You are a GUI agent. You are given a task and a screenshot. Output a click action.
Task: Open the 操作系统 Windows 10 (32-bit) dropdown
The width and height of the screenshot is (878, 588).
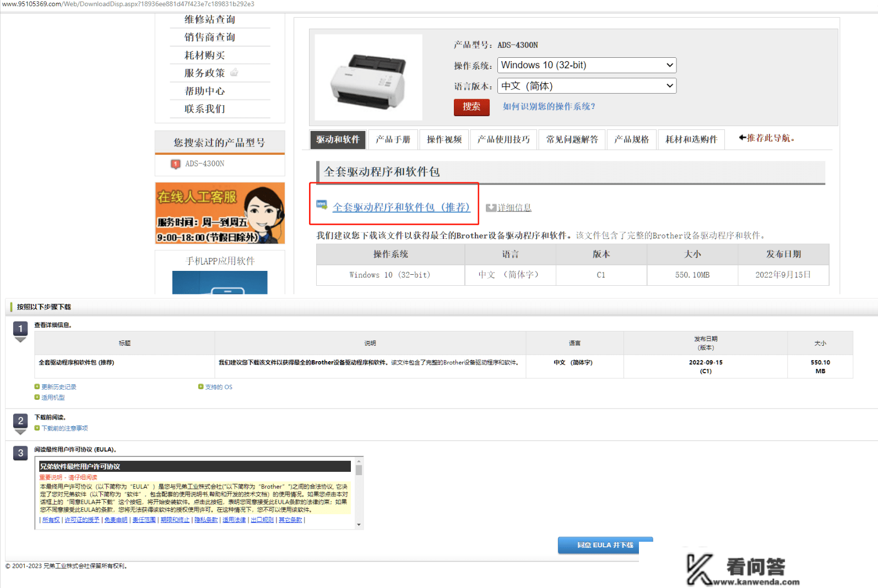(x=587, y=65)
